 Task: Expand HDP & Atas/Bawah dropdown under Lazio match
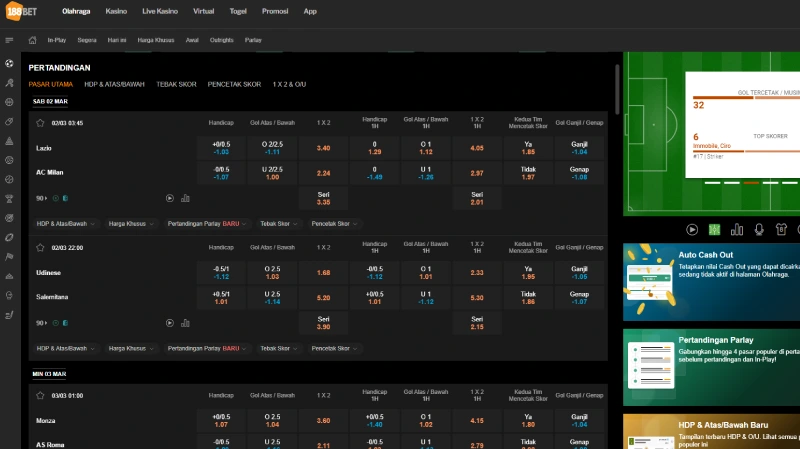(65, 224)
